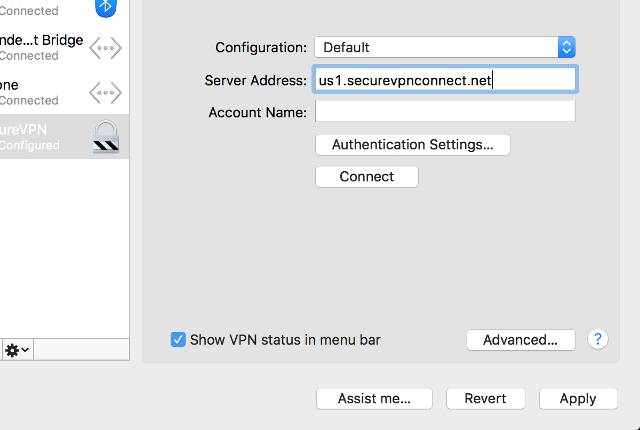Focus the Account Name field
640x430 pixels.
click(x=444, y=112)
